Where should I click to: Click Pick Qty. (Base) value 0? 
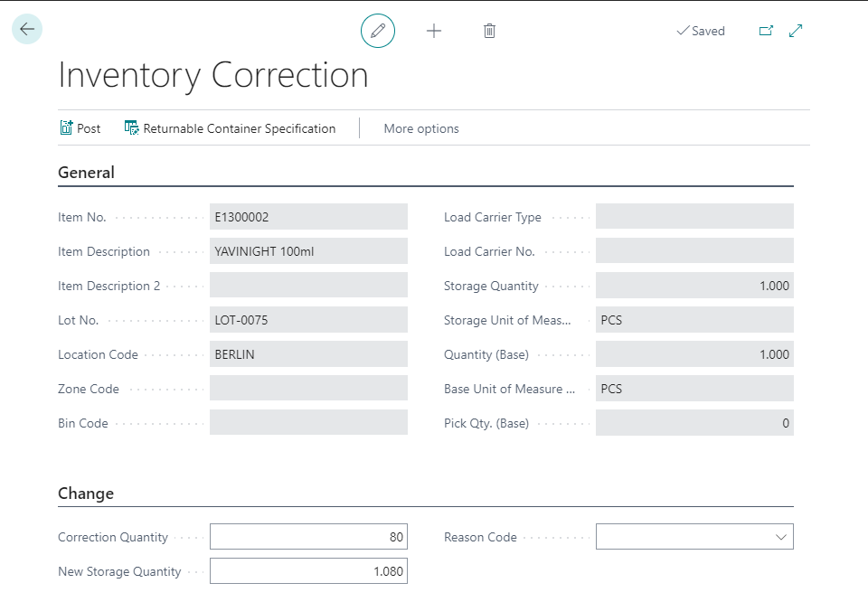694,423
